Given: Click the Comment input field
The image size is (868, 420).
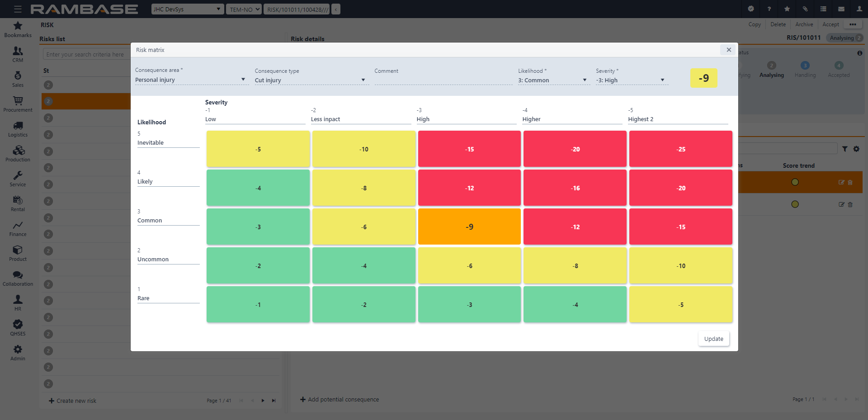Looking at the screenshot, I should click(443, 80).
